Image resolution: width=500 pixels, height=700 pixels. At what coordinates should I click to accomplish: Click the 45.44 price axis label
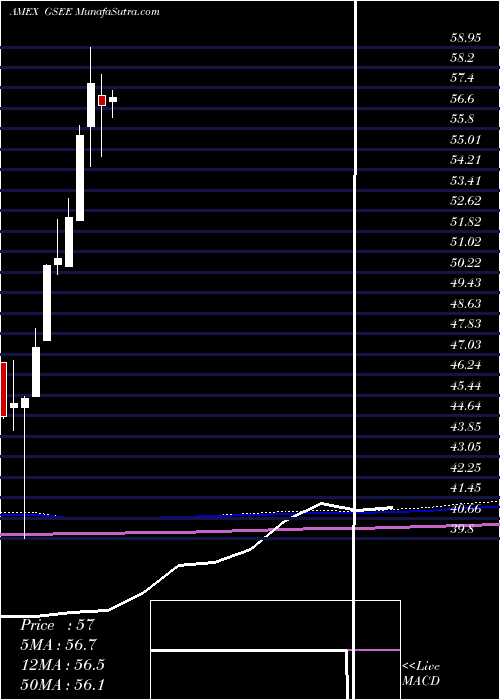[465, 386]
